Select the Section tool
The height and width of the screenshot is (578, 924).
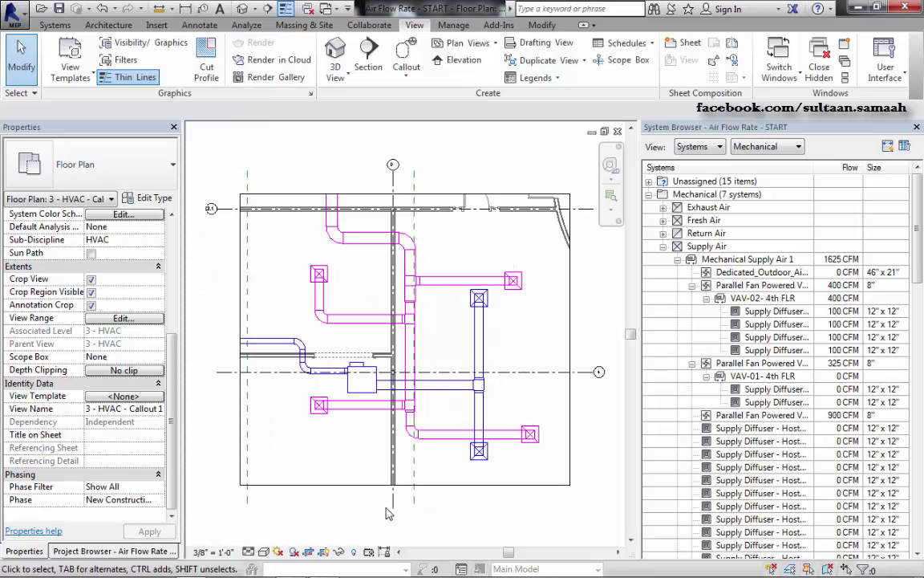coord(368,55)
